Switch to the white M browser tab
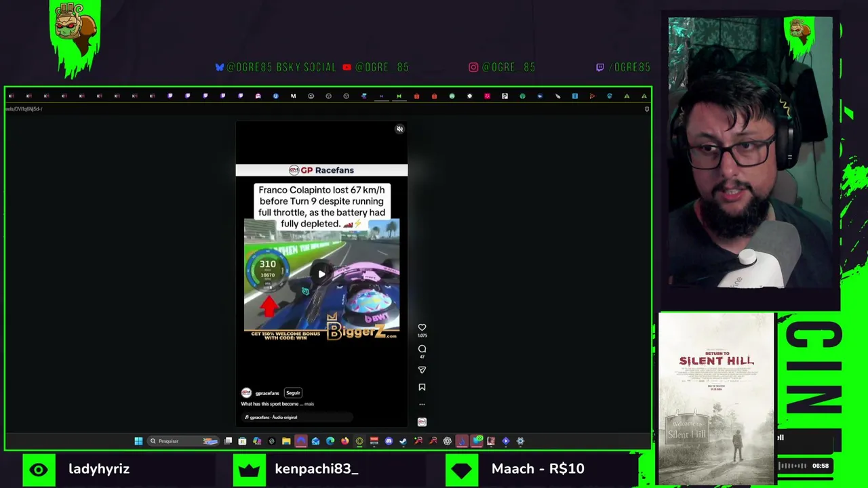The image size is (868, 488). point(293,96)
